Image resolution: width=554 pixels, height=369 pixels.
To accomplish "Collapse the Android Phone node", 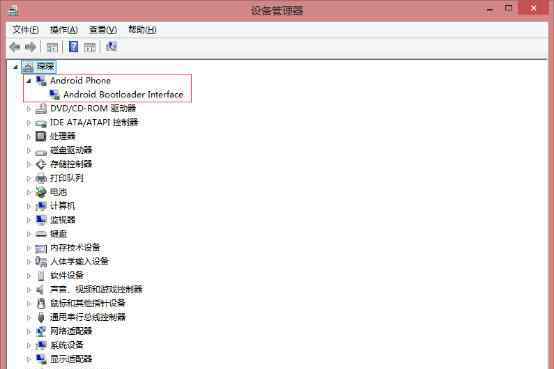I will 29,81.
